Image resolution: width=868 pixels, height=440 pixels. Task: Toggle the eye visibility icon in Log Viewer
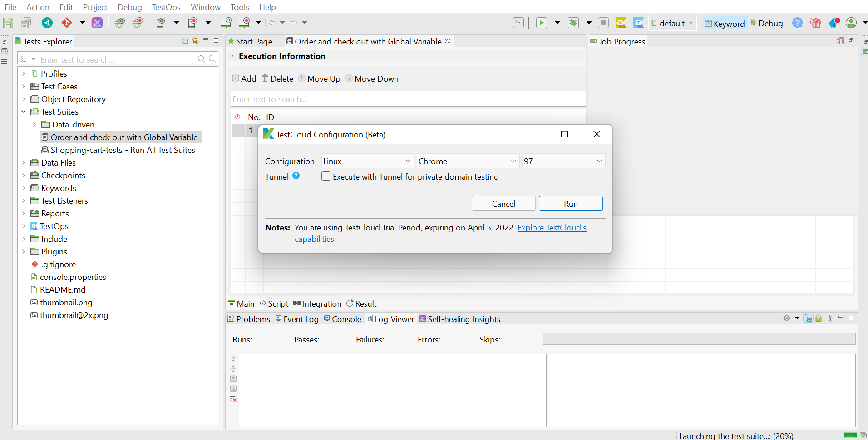tap(787, 318)
